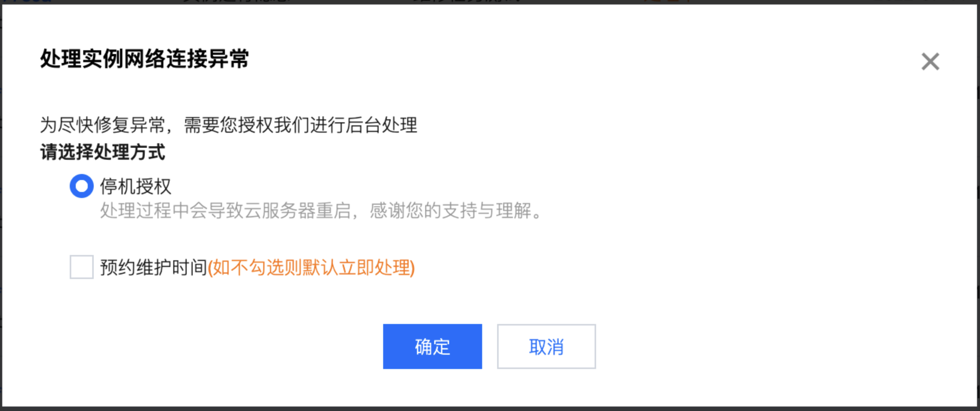Screen dimensions: 980x411
Task: Click the 请选择处理方式 heading
Action: tap(103, 152)
